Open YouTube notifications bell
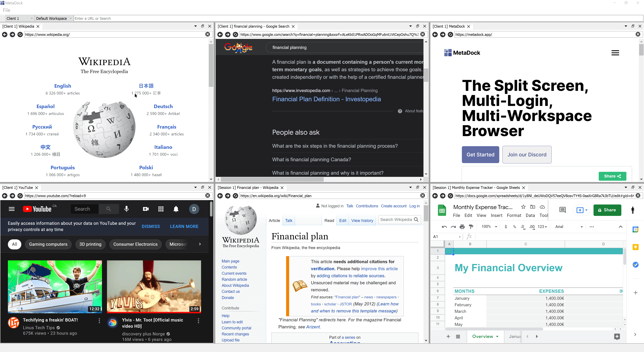 [x=176, y=209]
